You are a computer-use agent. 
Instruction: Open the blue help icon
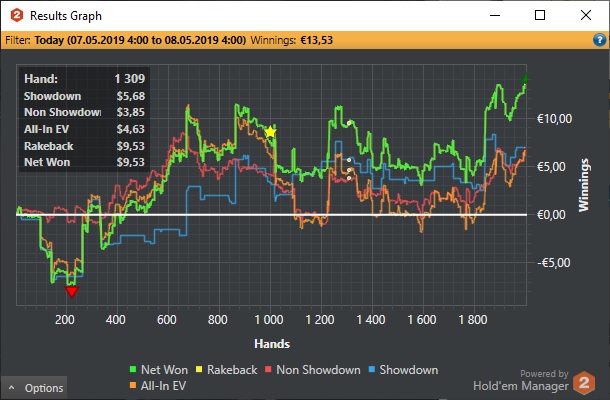click(599, 40)
